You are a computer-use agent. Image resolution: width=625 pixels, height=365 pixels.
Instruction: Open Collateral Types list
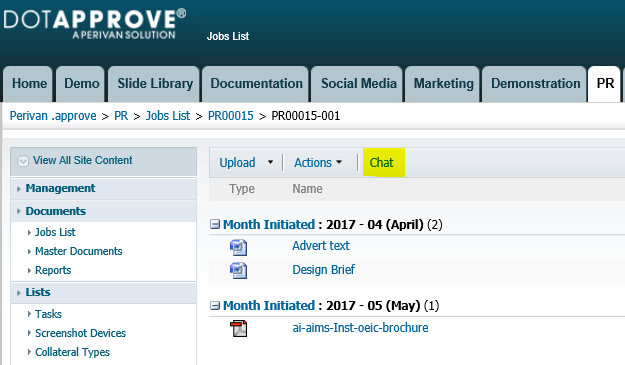[72, 352]
